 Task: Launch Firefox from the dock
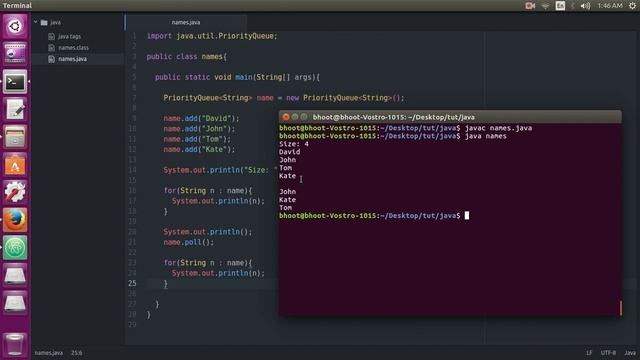(x=15, y=220)
